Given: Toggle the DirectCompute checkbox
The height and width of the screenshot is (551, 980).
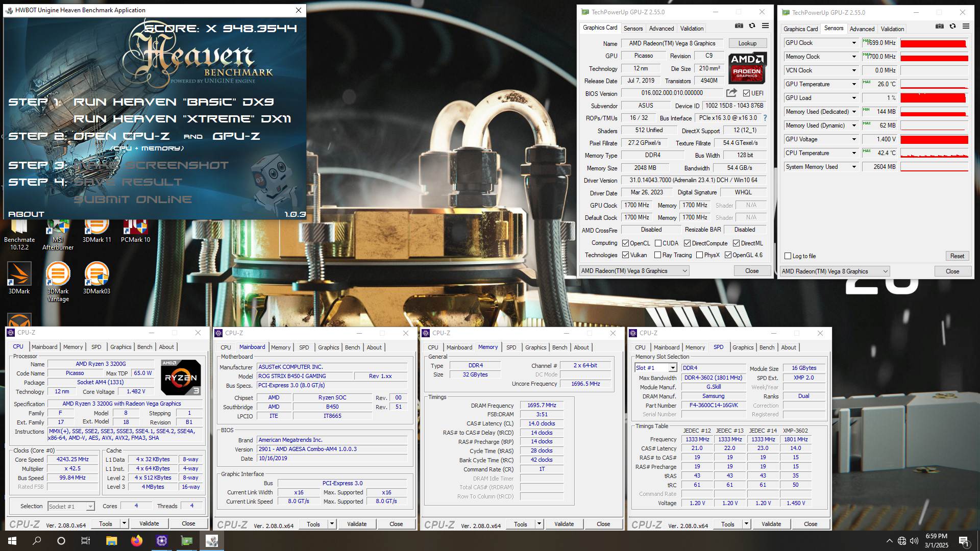Looking at the screenshot, I should click(687, 243).
